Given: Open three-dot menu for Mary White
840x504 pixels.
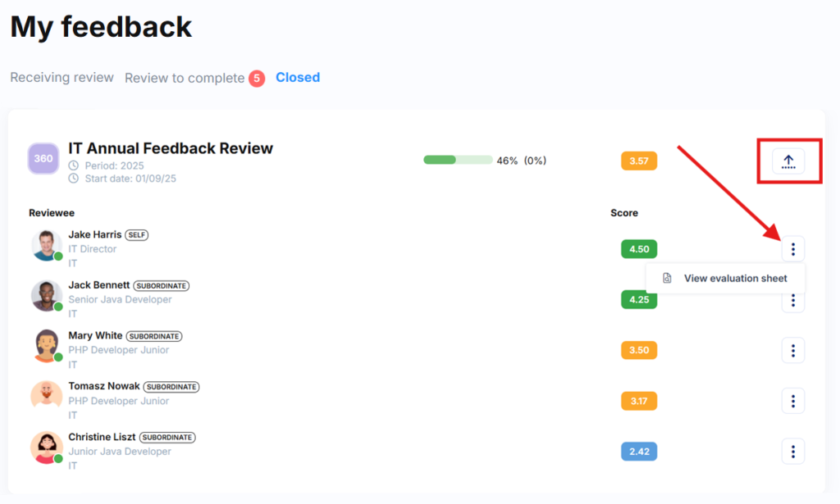Looking at the screenshot, I should 792,351.
